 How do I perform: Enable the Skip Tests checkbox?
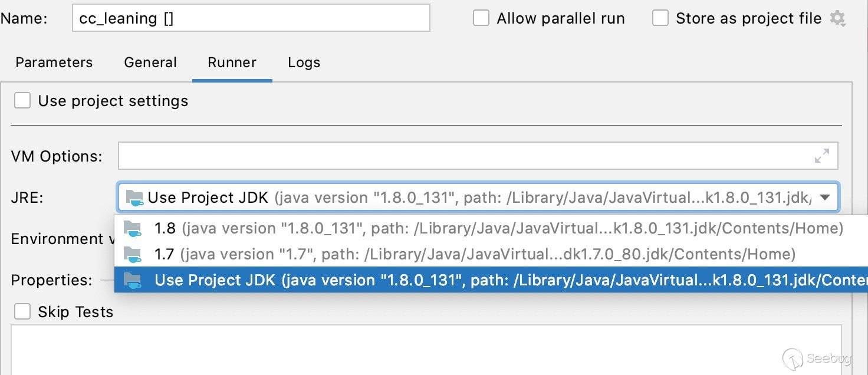[x=22, y=312]
